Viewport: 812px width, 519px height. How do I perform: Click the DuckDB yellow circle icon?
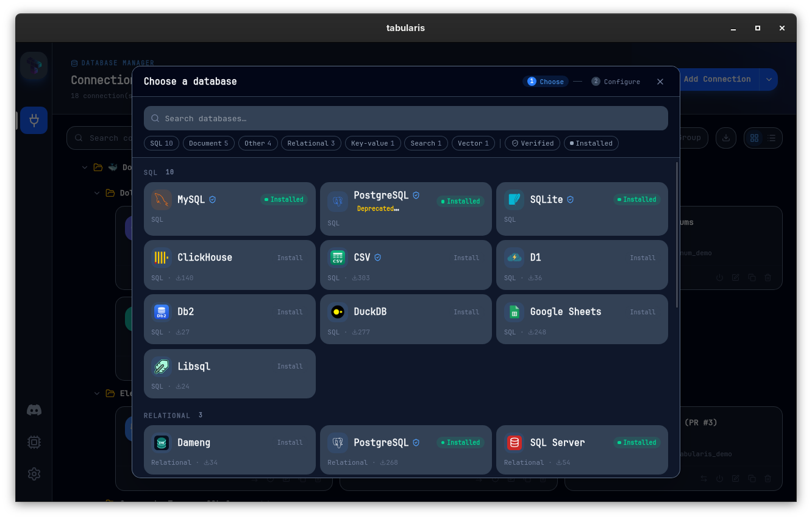[x=338, y=312]
